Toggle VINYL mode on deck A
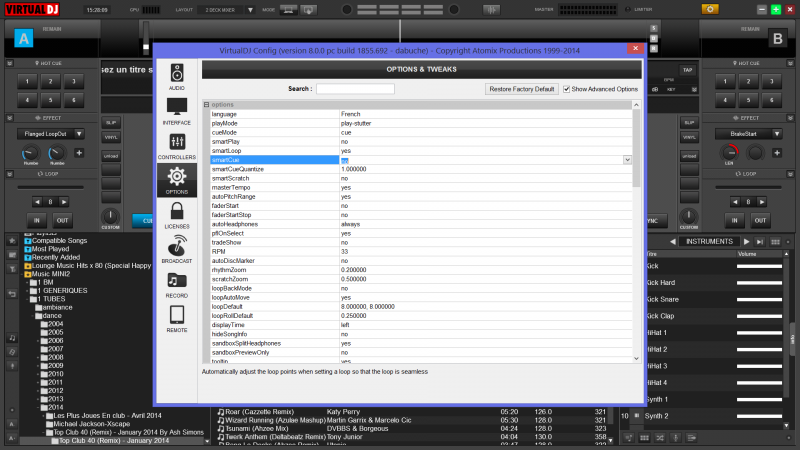Viewport: 800px width, 450px height. 111,137
